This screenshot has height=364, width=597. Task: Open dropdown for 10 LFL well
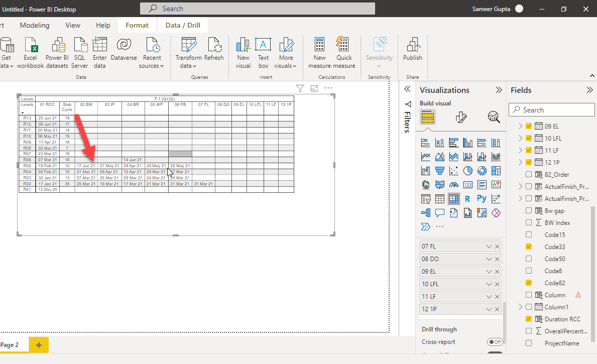[489, 284]
